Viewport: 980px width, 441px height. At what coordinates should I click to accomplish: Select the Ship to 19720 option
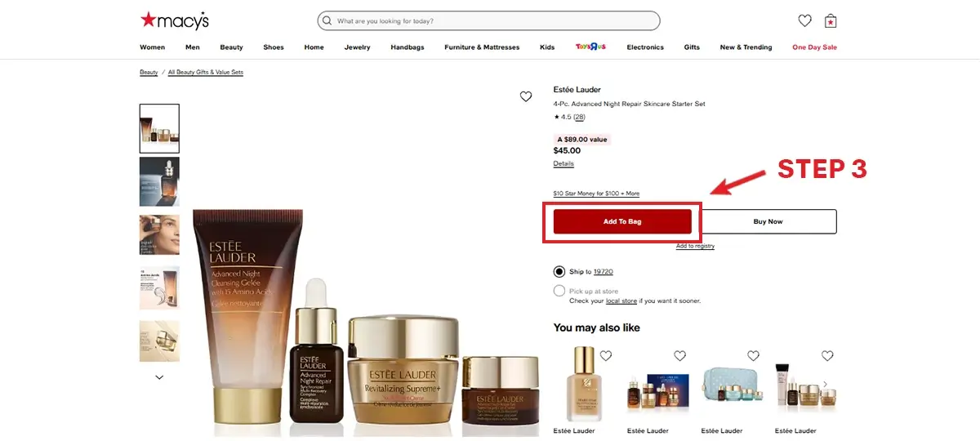pyautogui.click(x=559, y=271)
